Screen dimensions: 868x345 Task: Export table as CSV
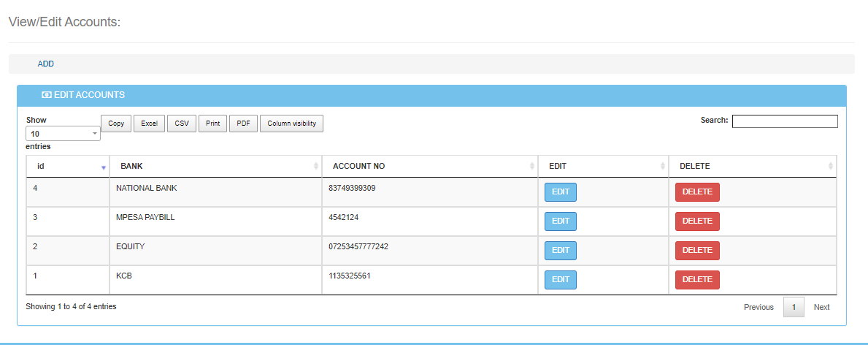(182, 124)
